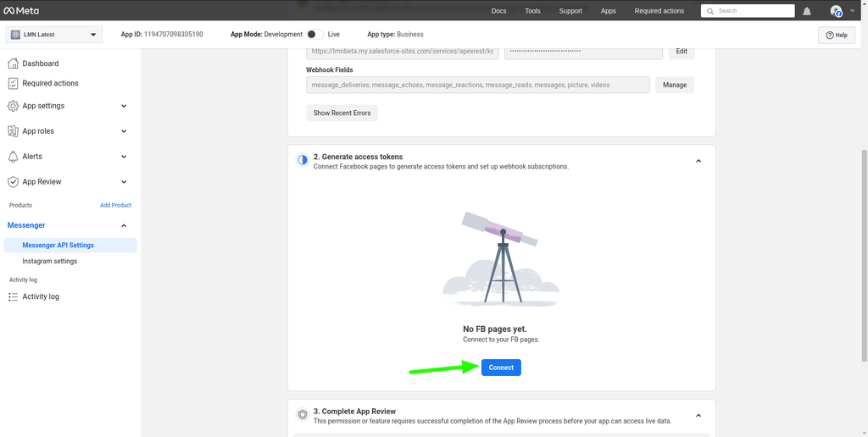
Task: Click the 'No FB pages yet.' text
Action: pos(495,329)
